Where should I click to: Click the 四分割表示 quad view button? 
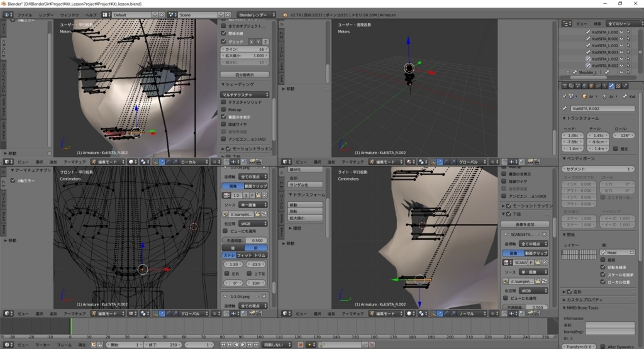click(245, 75)
